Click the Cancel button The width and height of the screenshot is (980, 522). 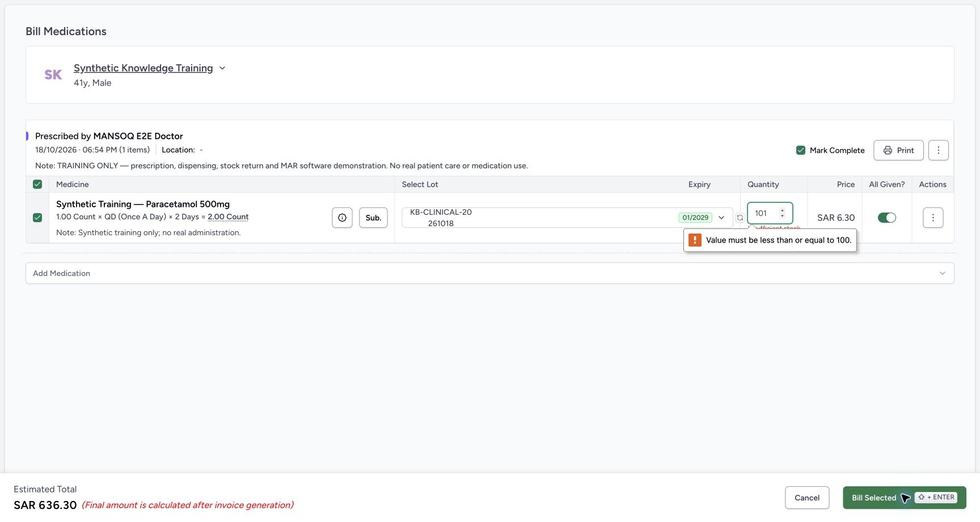coord(807,498)
